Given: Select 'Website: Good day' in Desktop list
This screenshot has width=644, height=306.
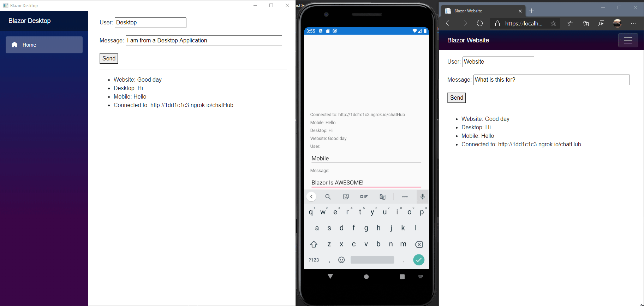Looking at the screenshot, I should point(138,80).
